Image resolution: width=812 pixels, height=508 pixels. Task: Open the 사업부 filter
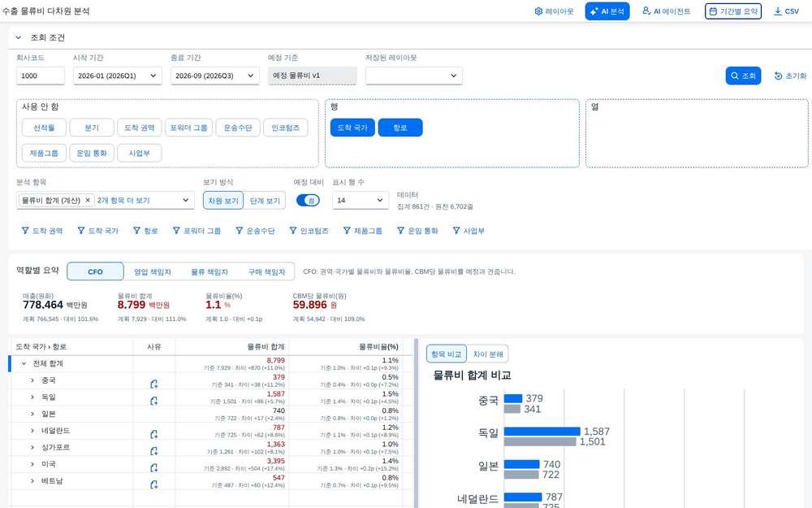click(469, 231)
